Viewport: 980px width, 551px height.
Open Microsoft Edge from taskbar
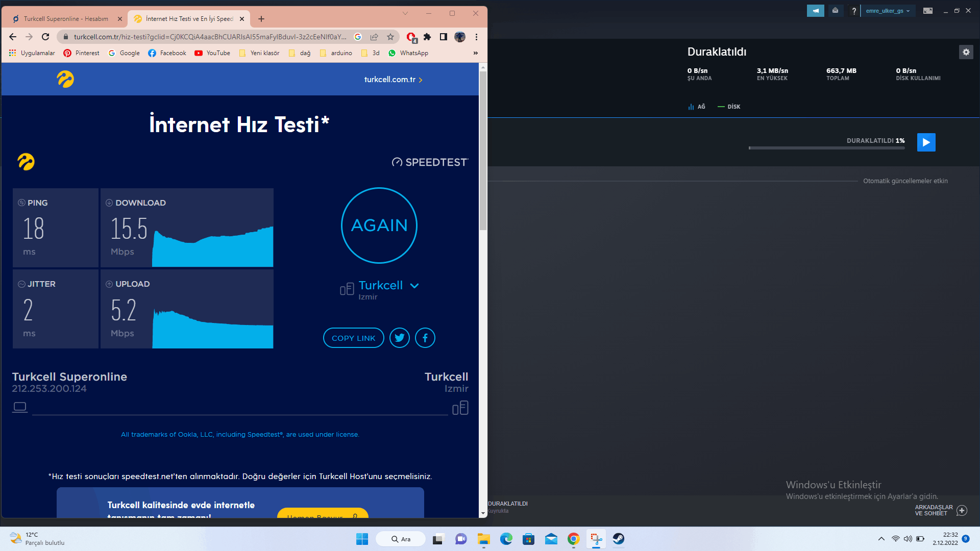(506, 539)
